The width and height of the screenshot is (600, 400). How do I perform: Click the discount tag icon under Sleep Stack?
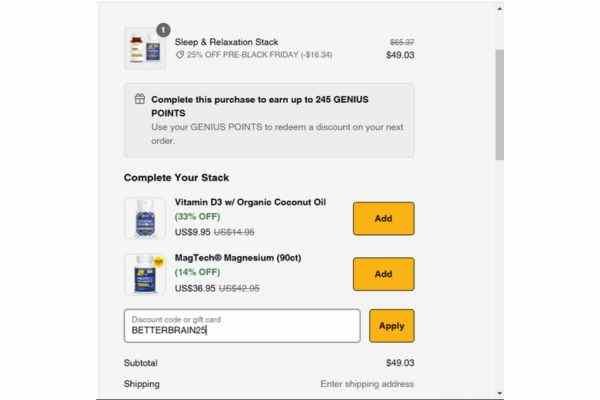pos(180,55)
